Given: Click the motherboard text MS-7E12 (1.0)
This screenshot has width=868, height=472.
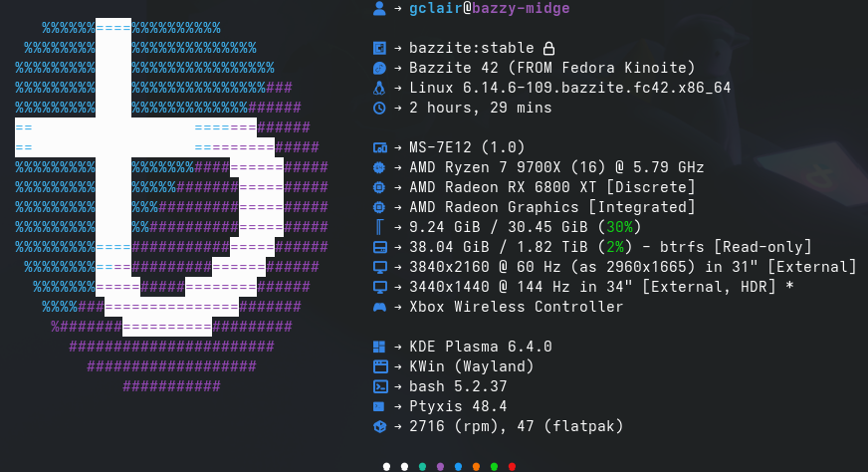Looking at the screenshot, I should point(467,148).
